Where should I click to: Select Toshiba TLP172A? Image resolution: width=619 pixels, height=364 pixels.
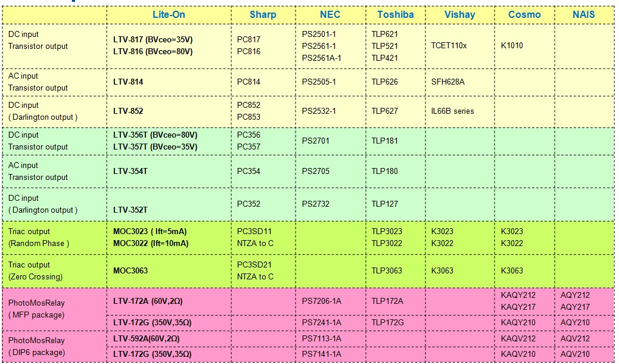tap(387, 301)
